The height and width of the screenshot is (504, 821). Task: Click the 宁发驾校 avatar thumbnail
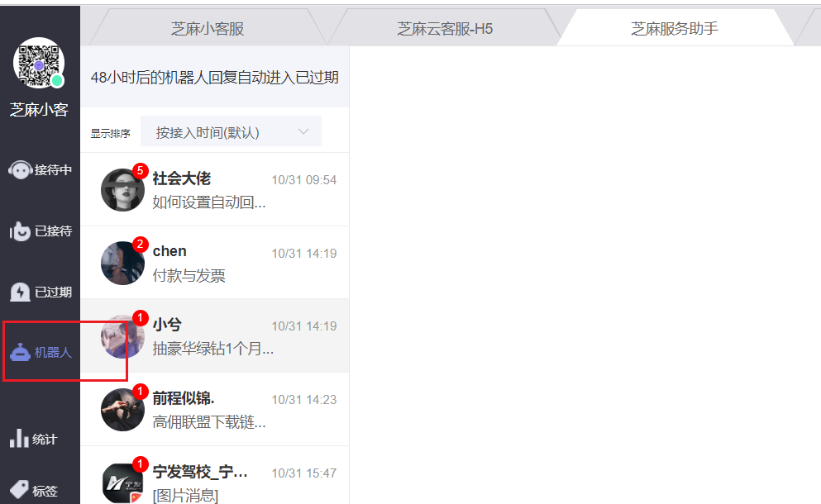(x=122, y=483)
